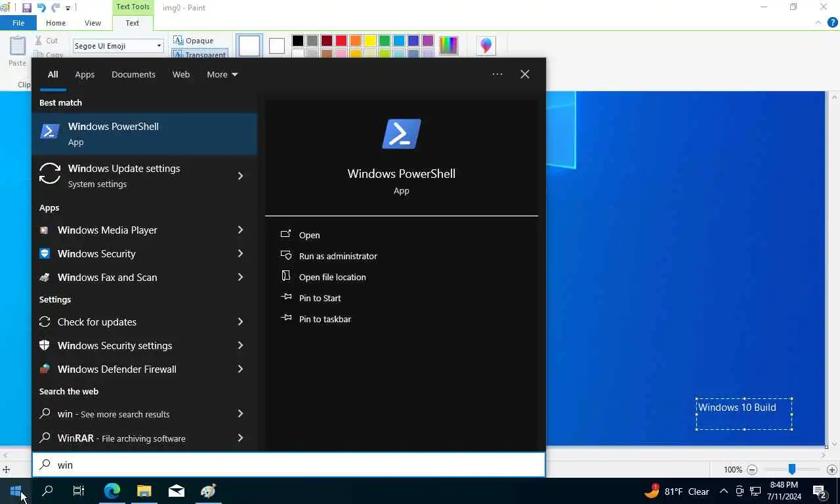The image size is (840, 504).
Task: Switch to Paint Home ribbon tab
Action: (x=56, y=23)
